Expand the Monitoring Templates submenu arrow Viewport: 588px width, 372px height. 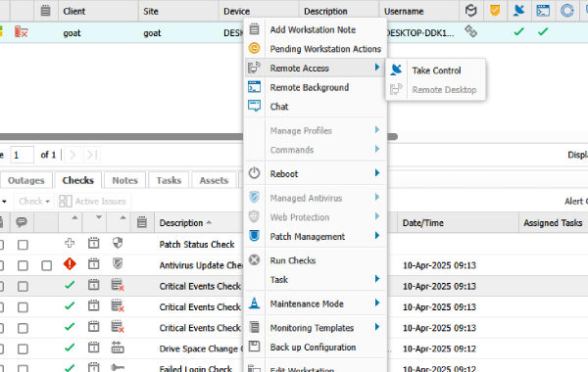pos(377,327)
